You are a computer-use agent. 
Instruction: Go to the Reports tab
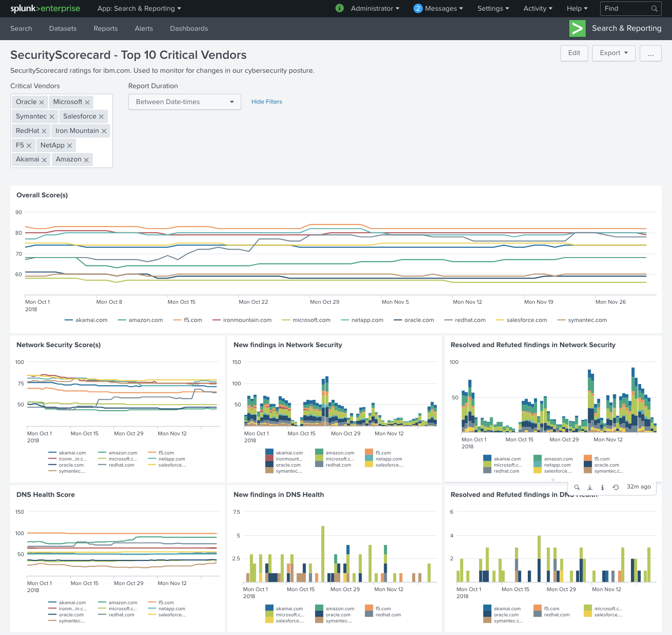pyautogui.click(x=105, y=28)
